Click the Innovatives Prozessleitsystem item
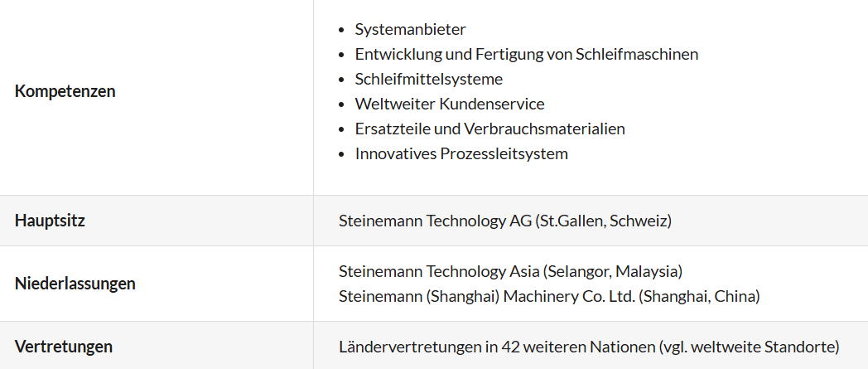868x369 pixels. (x=461, y=153)
